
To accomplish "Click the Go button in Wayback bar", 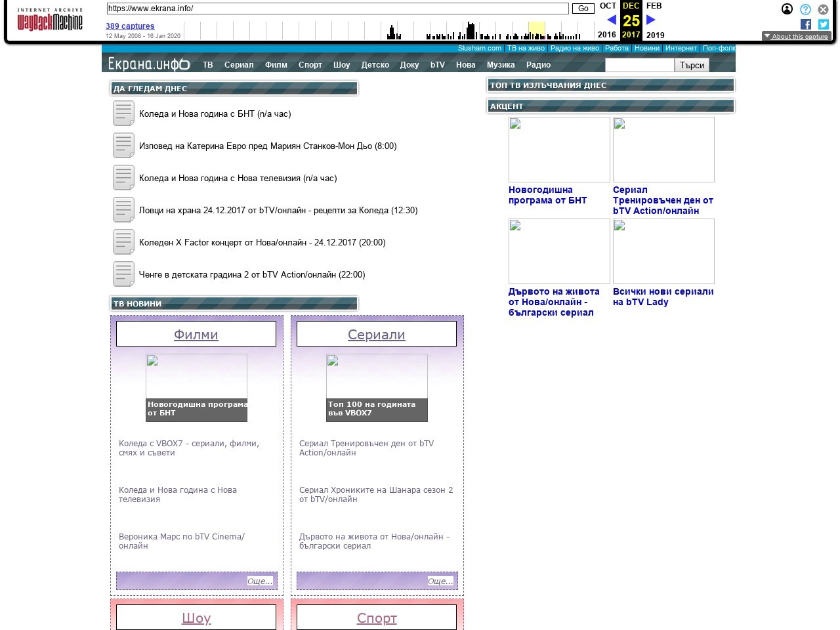I will pyautogui.click(x=583, y=9).
